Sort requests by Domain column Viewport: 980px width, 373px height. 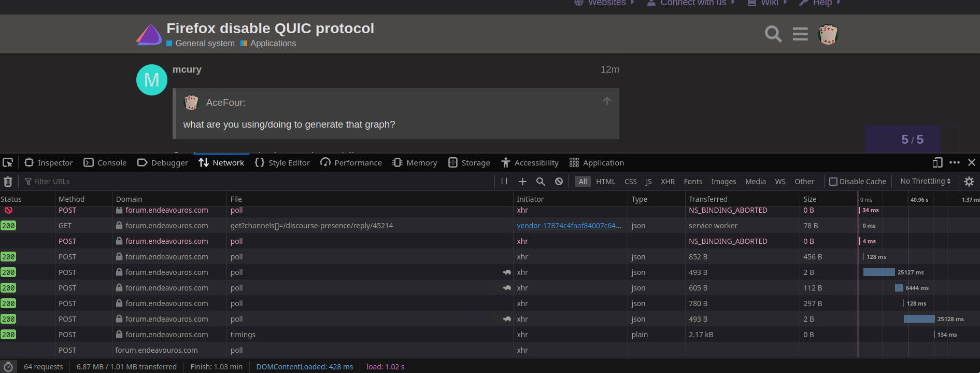coord(169,199)
